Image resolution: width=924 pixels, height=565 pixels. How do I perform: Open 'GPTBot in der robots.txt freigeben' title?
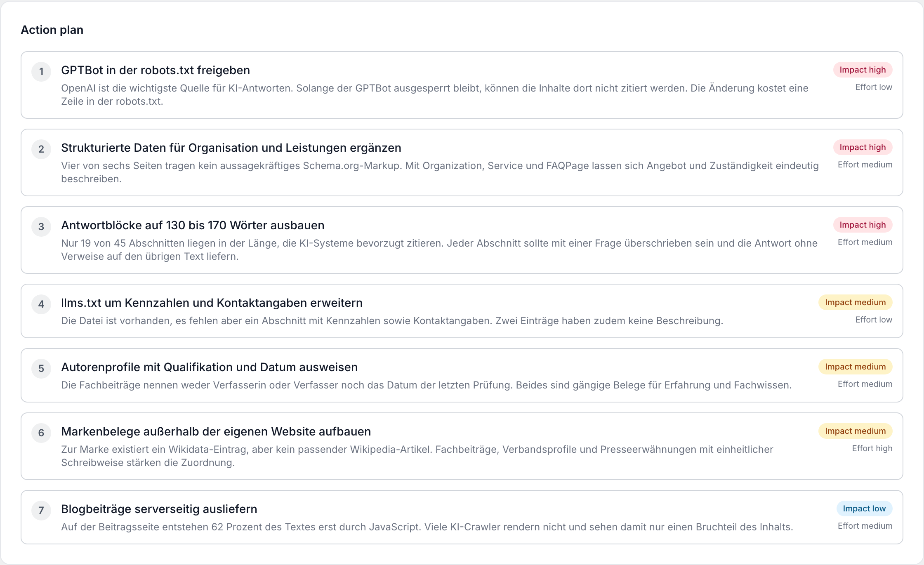point(156,70)
